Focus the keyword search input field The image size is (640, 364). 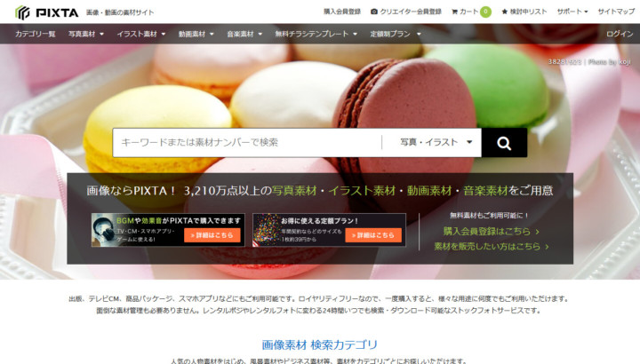[x=249, y=142]
